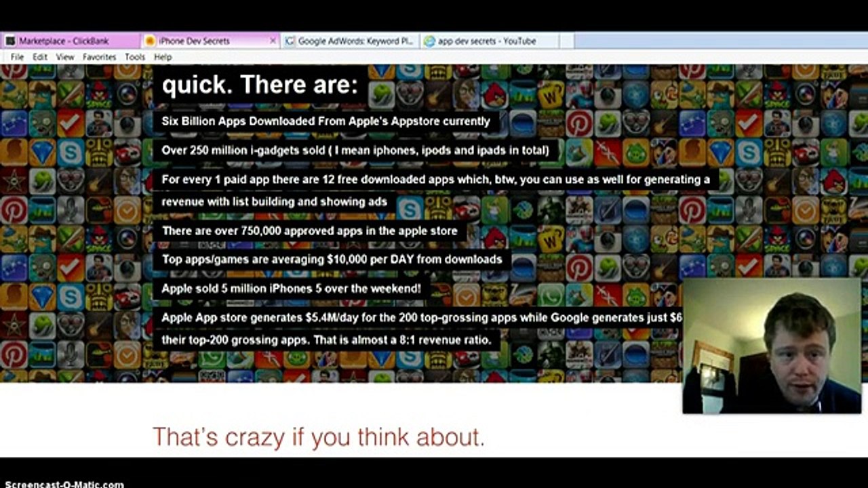The image size is (868, 488).
Task: Open the Favorites menu
Action: click(x=100, y=57)
